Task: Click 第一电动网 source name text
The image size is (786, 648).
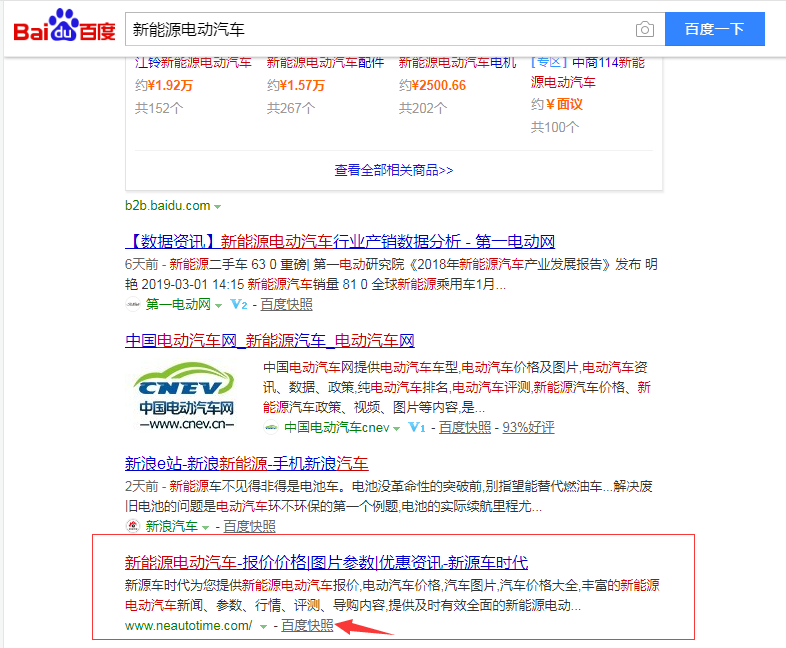Action: pyautogui.click(x=178, y=304)
